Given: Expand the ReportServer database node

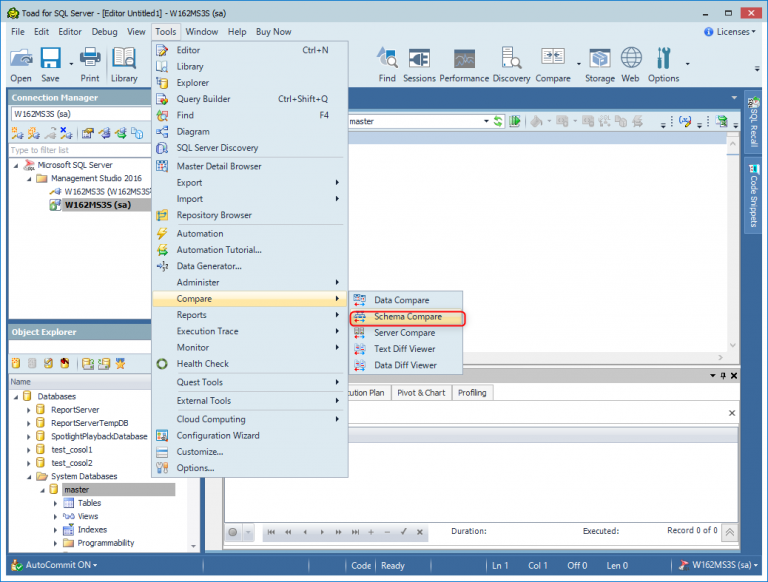Looking at the screenshot, I should 28,409.
